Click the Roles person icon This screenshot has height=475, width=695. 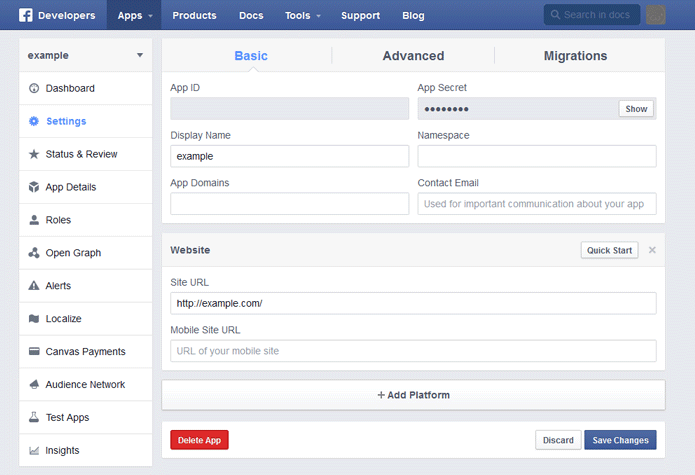tap(34, 220)
